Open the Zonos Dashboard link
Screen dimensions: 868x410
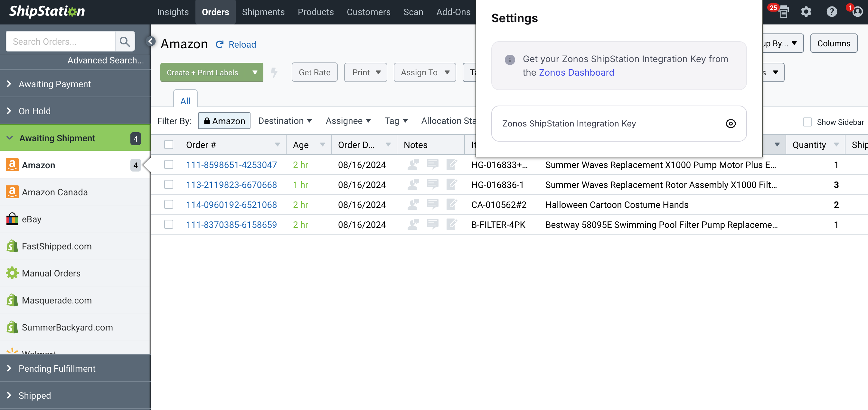coord(577,72)
